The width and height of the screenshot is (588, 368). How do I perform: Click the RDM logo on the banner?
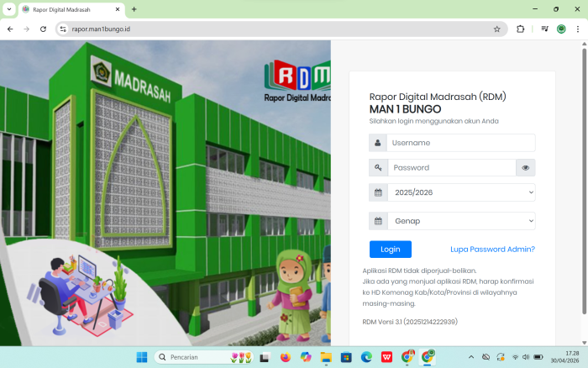[297, 81]
